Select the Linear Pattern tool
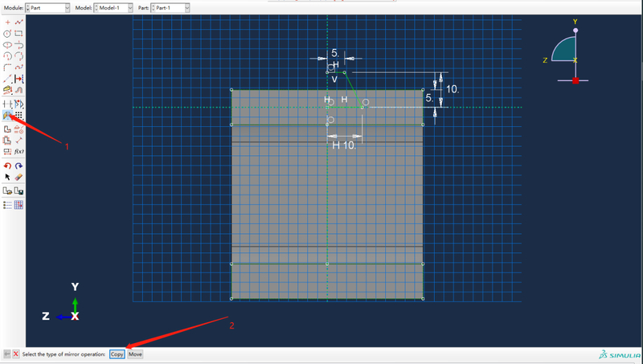 tap(18, 116)
